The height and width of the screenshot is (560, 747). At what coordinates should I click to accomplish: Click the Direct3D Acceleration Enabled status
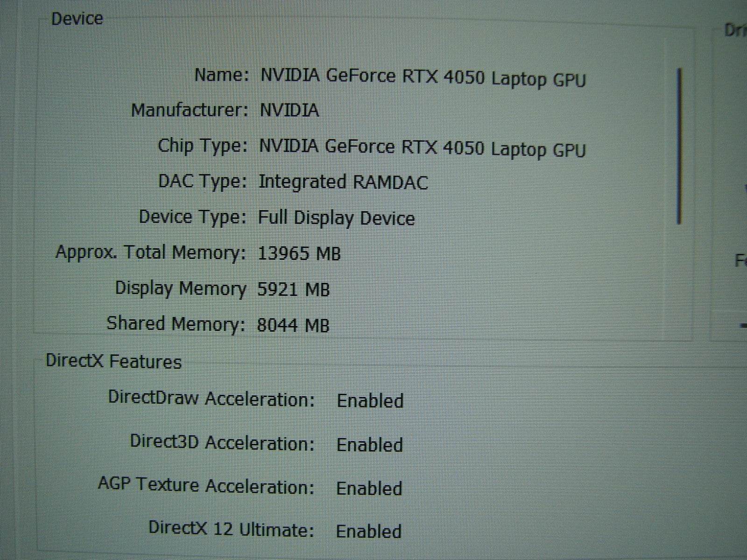369,444
